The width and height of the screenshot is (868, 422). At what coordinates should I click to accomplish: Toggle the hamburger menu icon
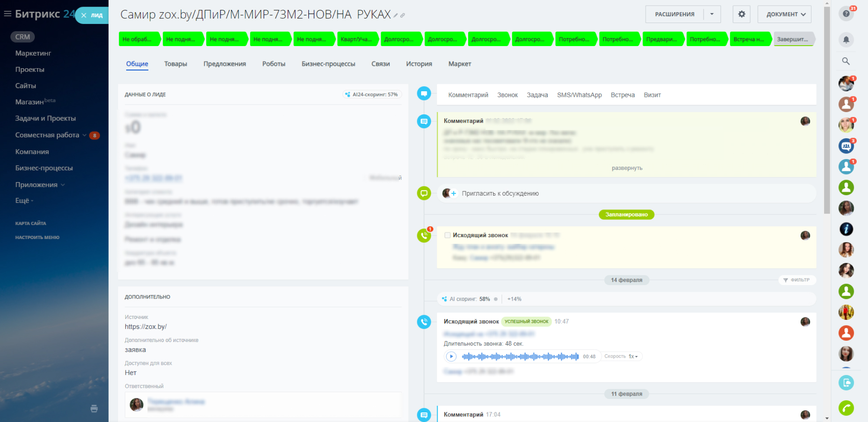(x=7, y=14)
